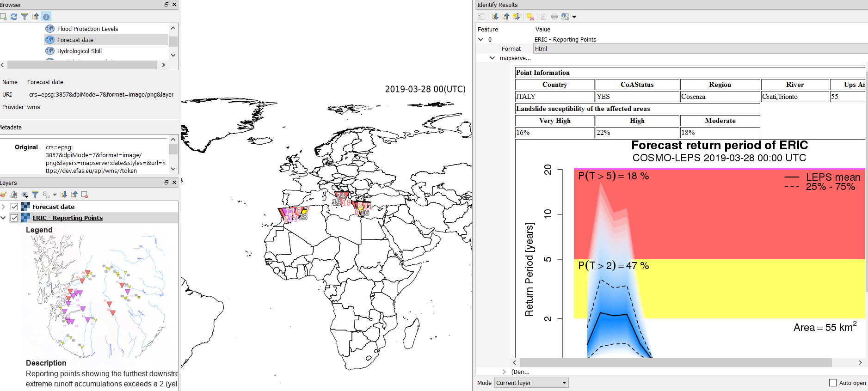The image size is (868, 391).
Task: Collapse the Identify Results tree
Action: coord(505,17)
